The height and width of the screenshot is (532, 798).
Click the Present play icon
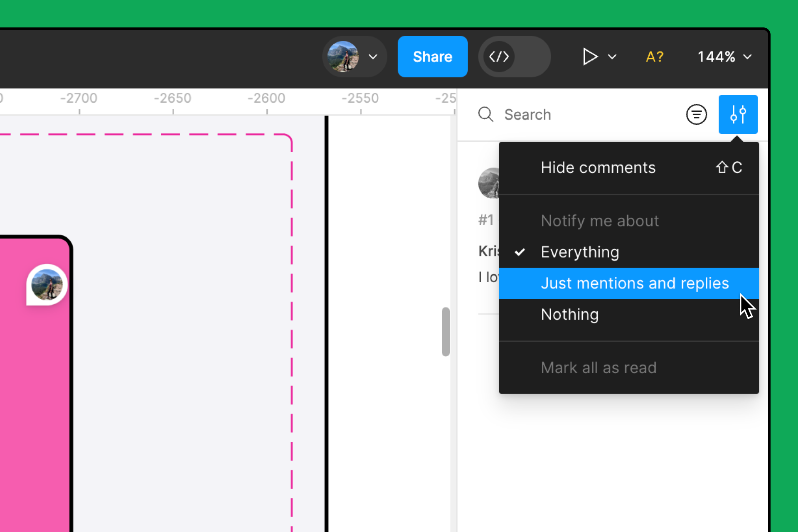pos(590,57)
